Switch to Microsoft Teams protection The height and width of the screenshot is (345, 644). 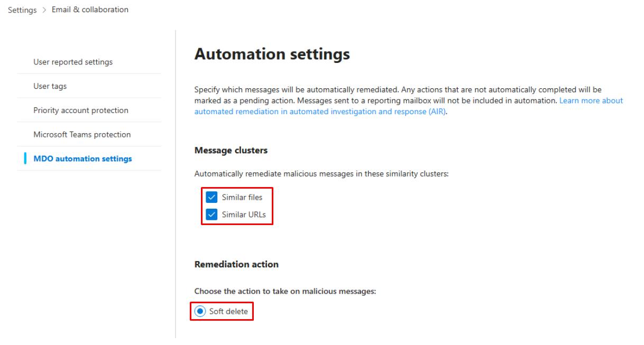[82, 134]
